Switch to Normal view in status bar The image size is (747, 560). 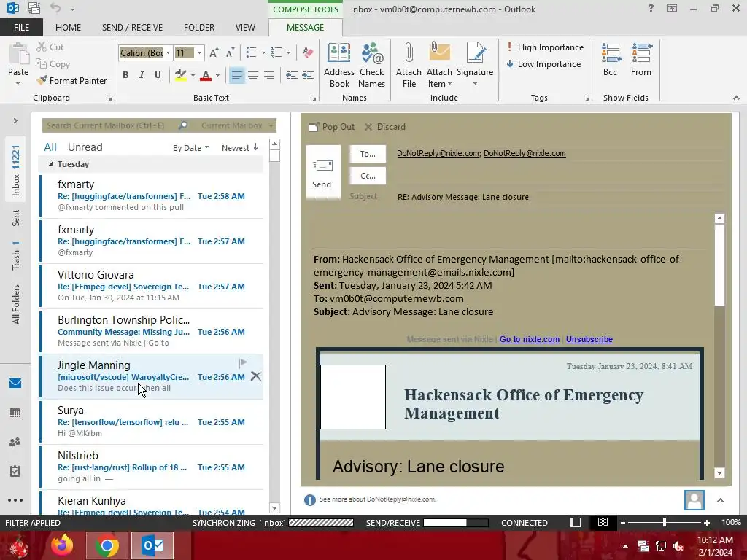(576, 522)
